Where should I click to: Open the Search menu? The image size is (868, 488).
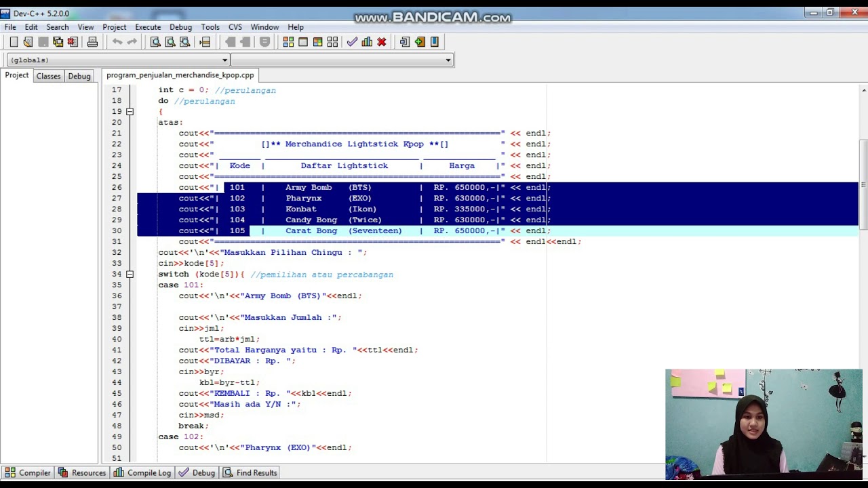click(58, 27)
